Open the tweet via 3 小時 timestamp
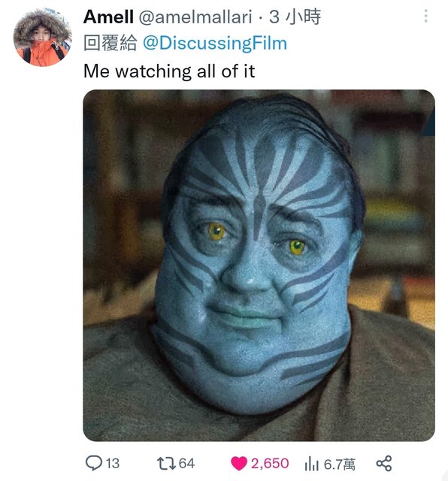Screen dimensions: 448x481 [295, 17]
